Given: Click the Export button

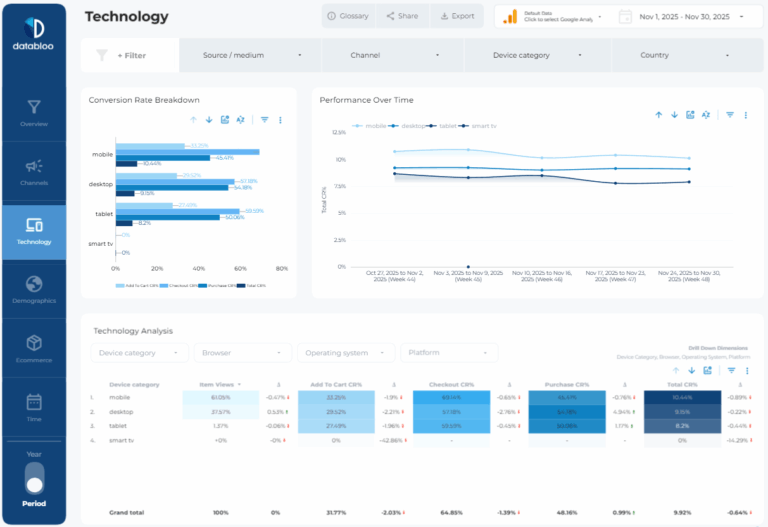Looking at the screenshot, I should (457, 16).
